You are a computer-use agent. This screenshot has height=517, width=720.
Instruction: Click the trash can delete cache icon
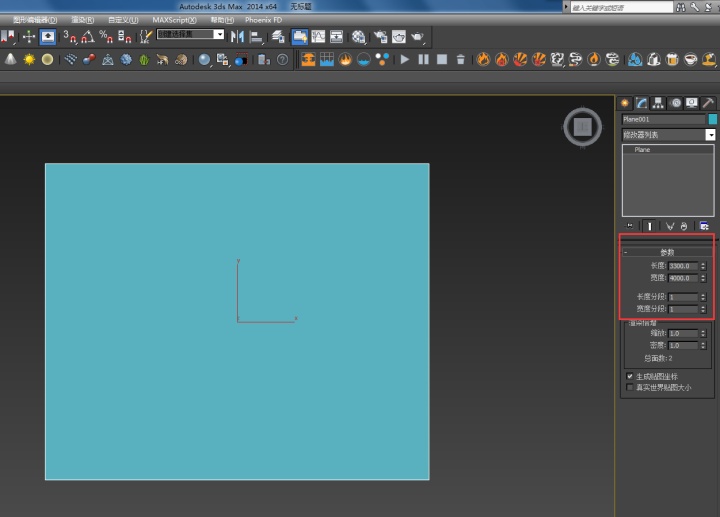tap(461, 59)
